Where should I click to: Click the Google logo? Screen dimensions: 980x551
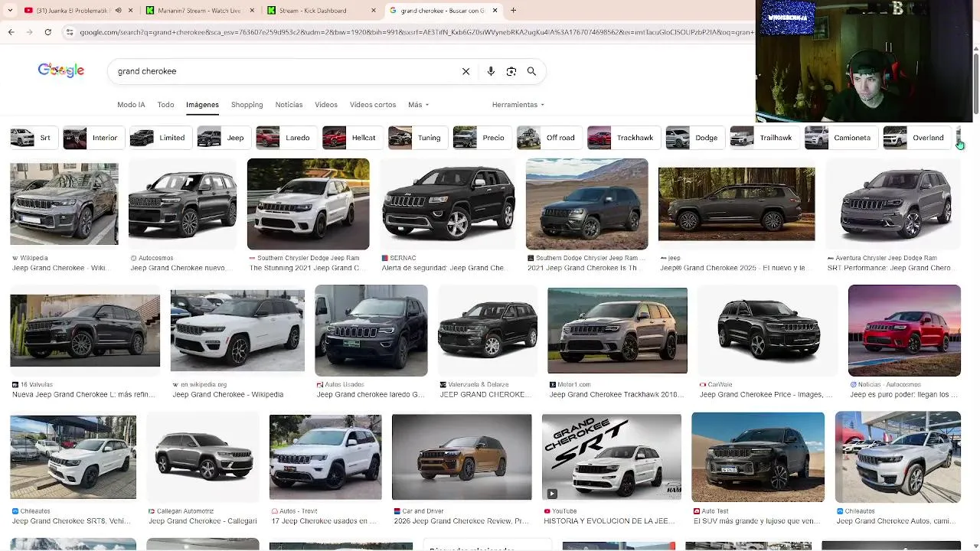[61, 70]
